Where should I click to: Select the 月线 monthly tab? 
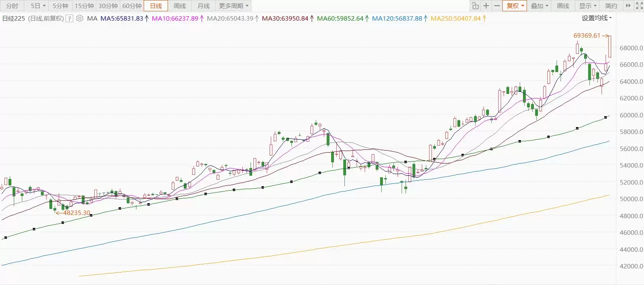[x=204, y=6]
